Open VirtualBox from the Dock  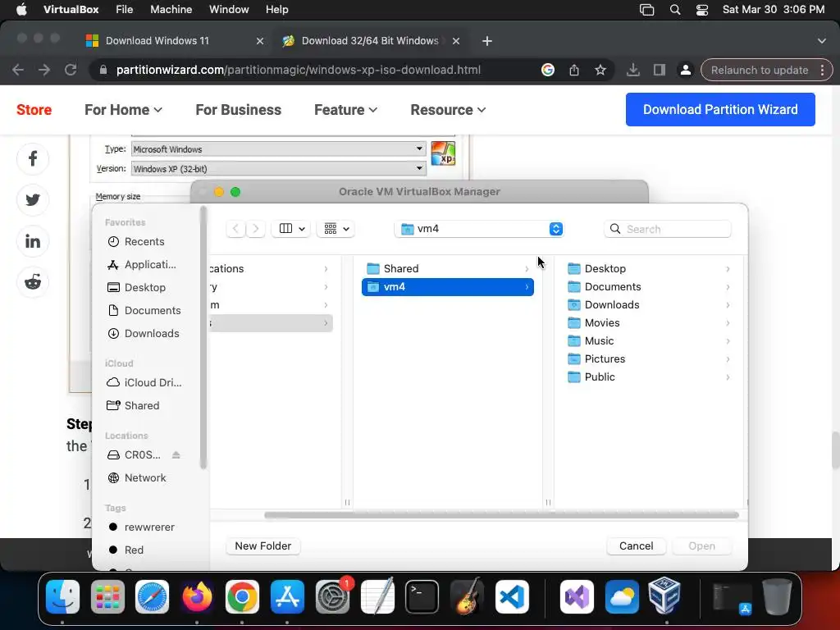664,596
